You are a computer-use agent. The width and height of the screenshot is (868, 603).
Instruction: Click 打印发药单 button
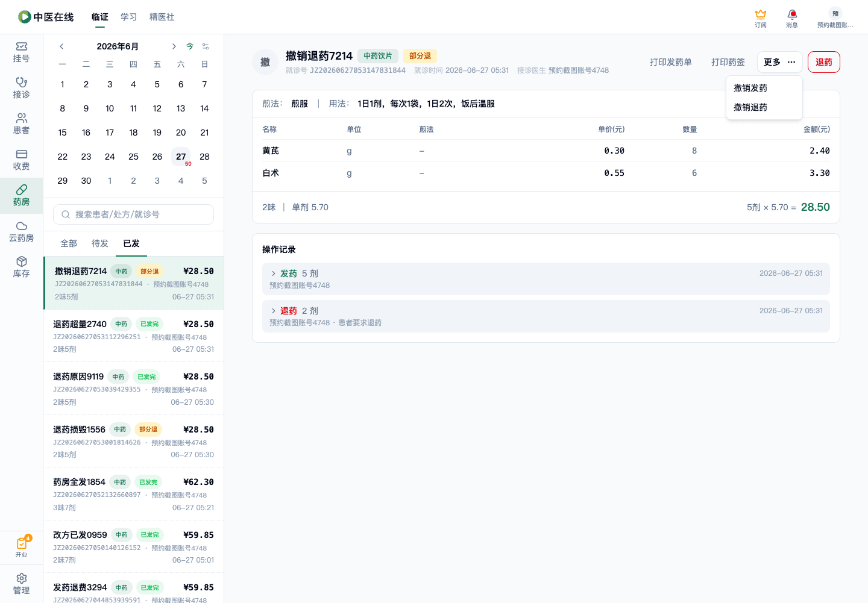tap(671, 62)
